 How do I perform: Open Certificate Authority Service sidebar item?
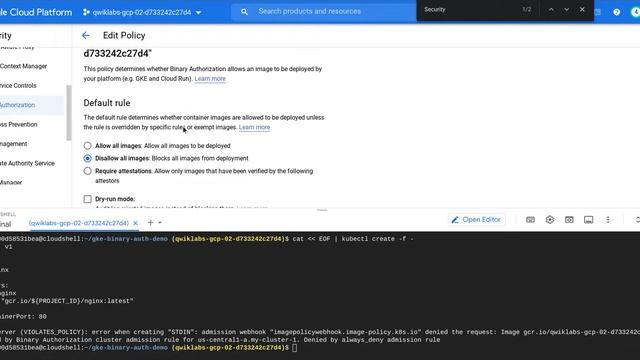coord(27,163)
